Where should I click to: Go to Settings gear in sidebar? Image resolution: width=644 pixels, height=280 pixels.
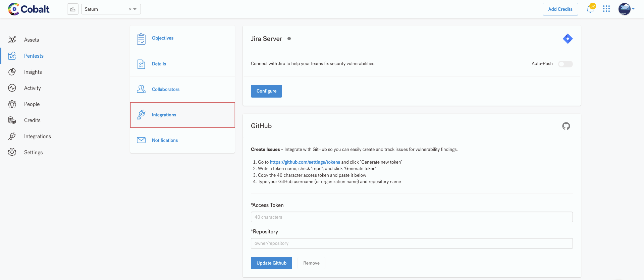[33, 153]
